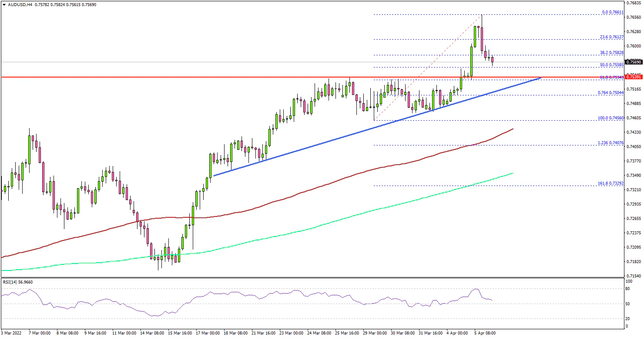The image size is (644, 338).
Task: Select the red 0.75391 price level tag
Action: [x=634, y=77]
